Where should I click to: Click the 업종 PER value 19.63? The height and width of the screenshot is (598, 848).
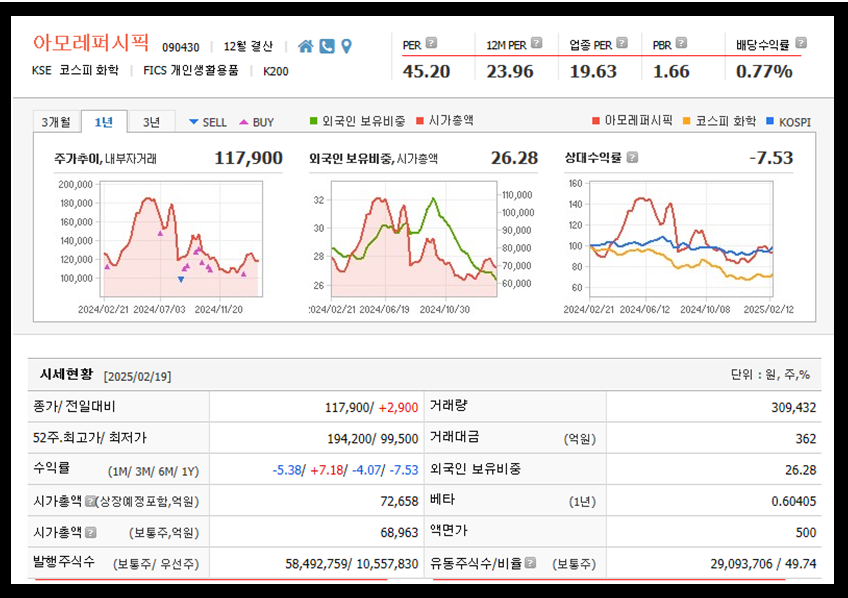[593, 71]
